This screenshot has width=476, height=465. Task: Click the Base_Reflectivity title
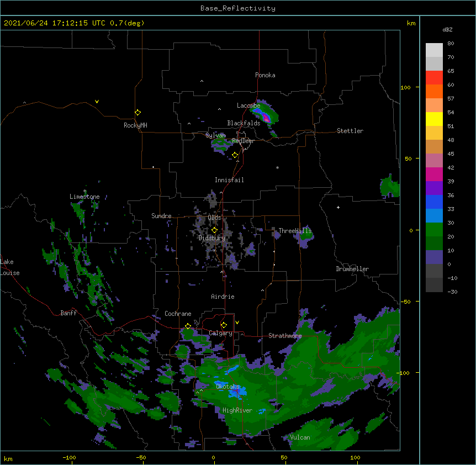pos(238,8)
